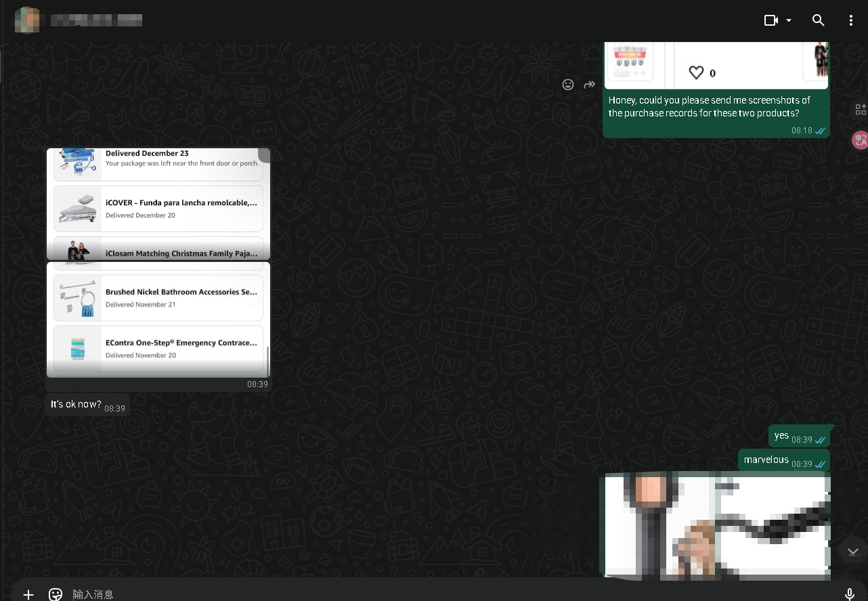Select the "It's ok now?" message bubble
Viewport: 868px width, 601px height.
click(76, 405)
